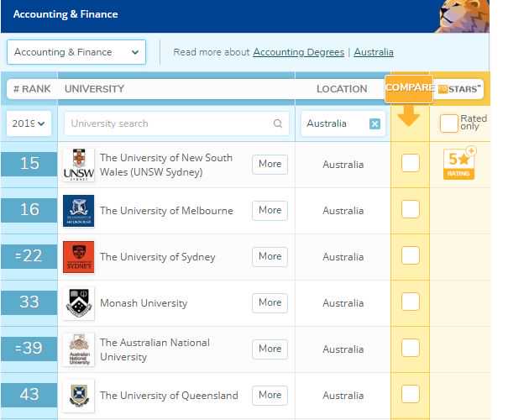Click More button for University of Melbourne

tap(270, 210)
